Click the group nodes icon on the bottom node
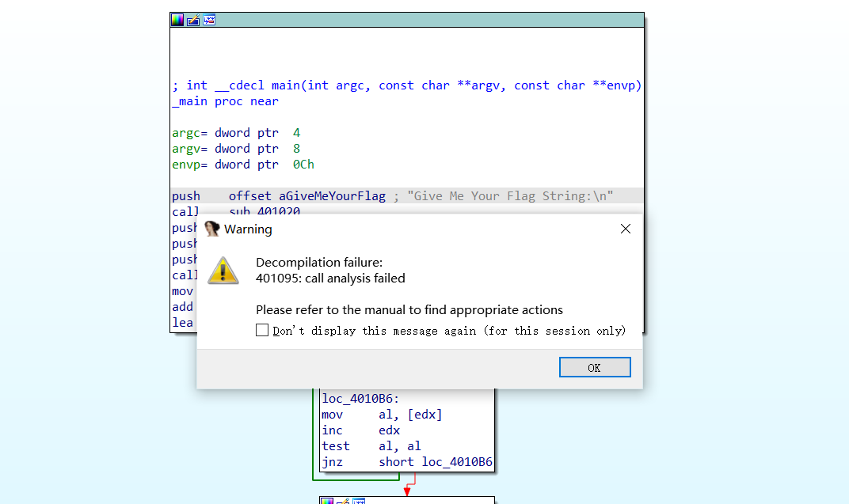849x504 pixels. coord(359,502)
